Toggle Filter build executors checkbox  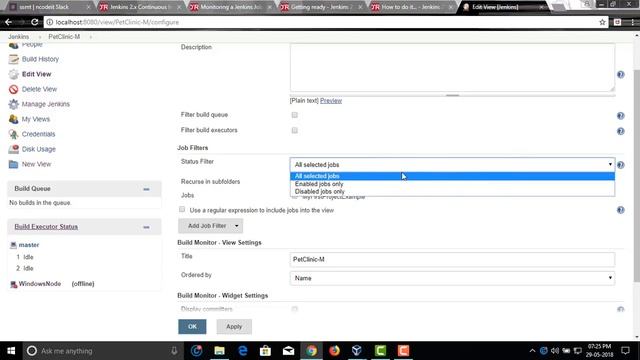coord(295,130)
